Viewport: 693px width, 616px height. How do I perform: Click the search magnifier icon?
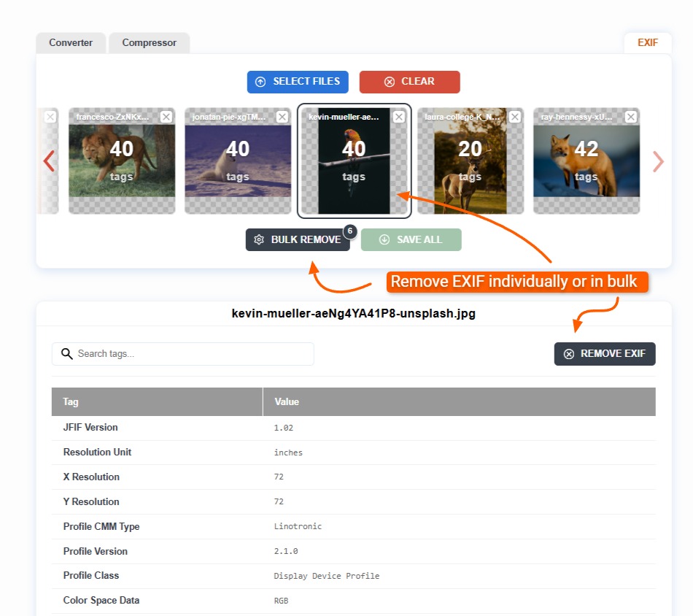click(x=67, y=354)
